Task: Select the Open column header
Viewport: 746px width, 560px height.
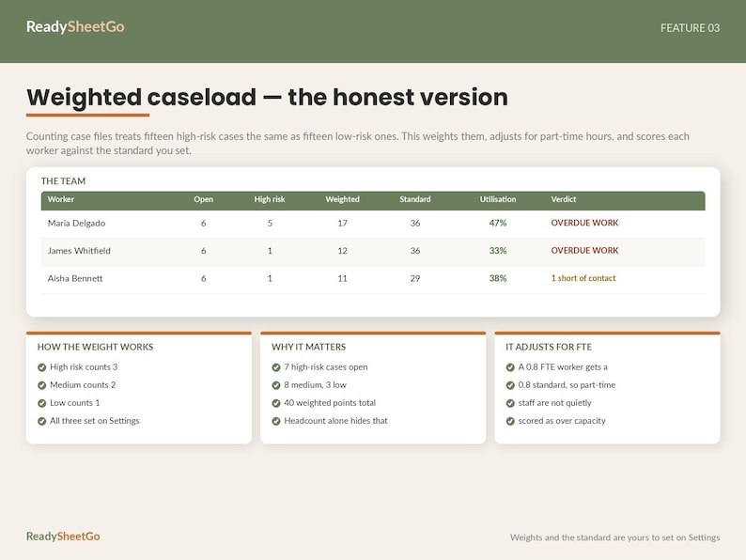Action: tap(203, 199)
